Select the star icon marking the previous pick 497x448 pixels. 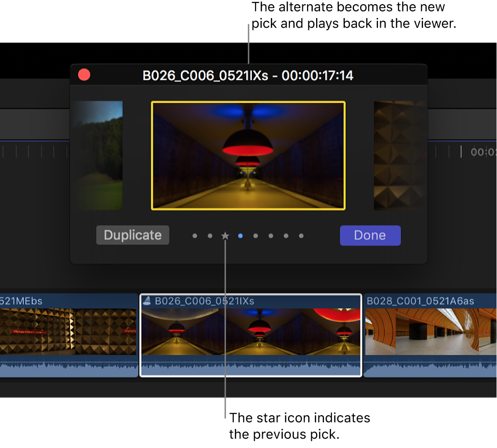point(225,235)
